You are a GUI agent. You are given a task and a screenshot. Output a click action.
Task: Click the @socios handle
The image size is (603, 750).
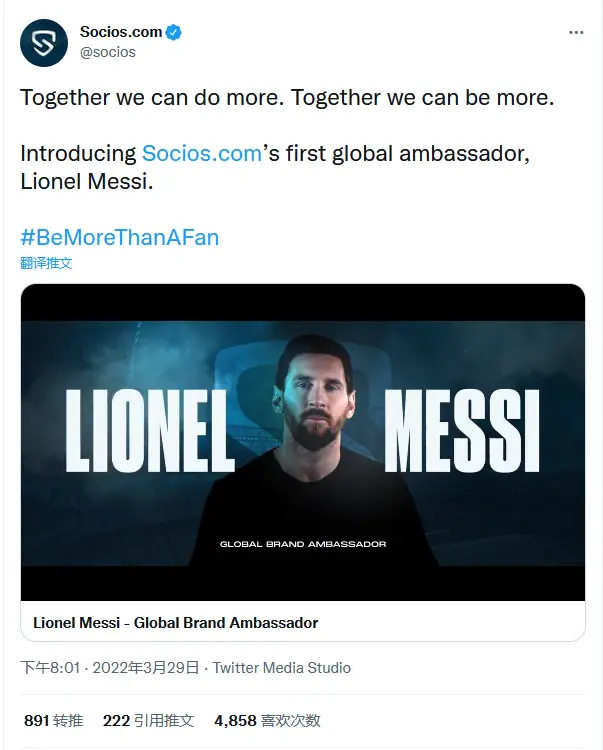(x=107, y=51)
